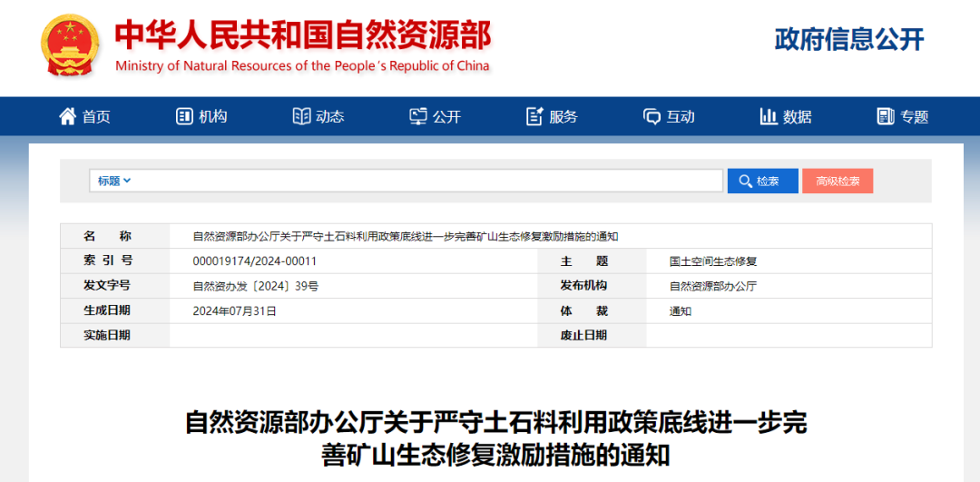Click the form icon beside 服务
The image size is (980, 482).
pos(535,116)
